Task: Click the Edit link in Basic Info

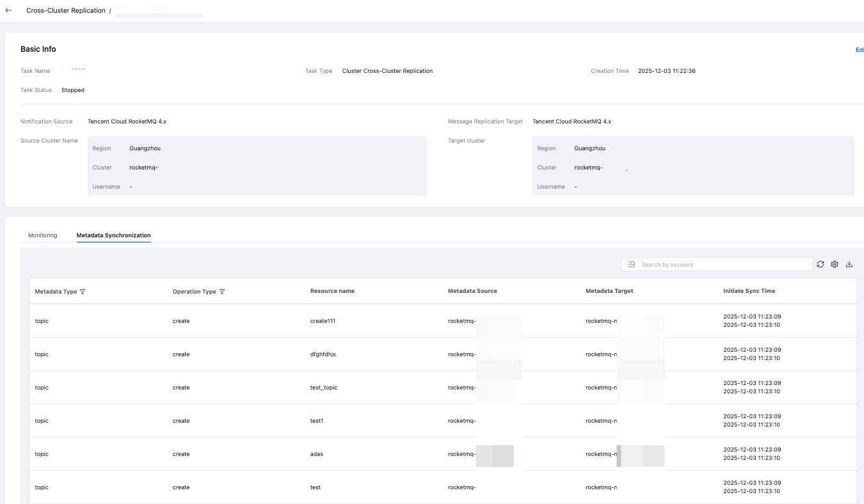Action: (x=860, y=50)
